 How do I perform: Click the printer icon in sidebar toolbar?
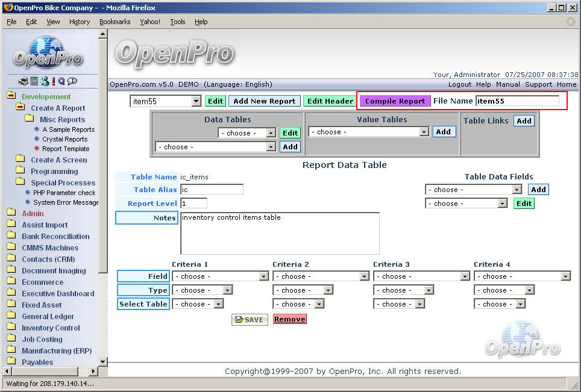coord(23,81)
